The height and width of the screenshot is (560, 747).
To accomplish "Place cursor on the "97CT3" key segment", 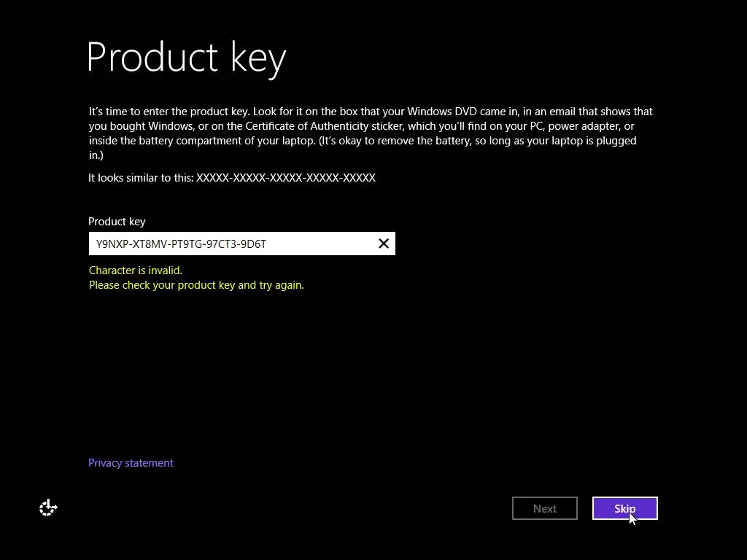I will point(221,244).
